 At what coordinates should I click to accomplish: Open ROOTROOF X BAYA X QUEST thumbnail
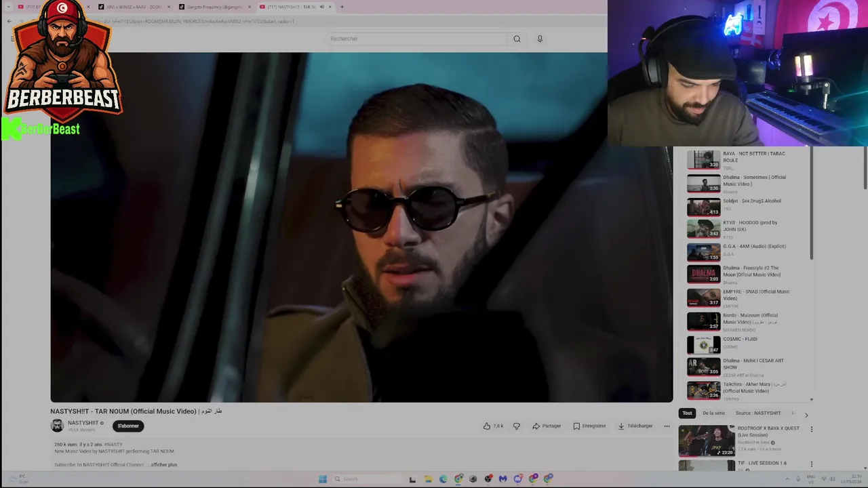[707, 441]
